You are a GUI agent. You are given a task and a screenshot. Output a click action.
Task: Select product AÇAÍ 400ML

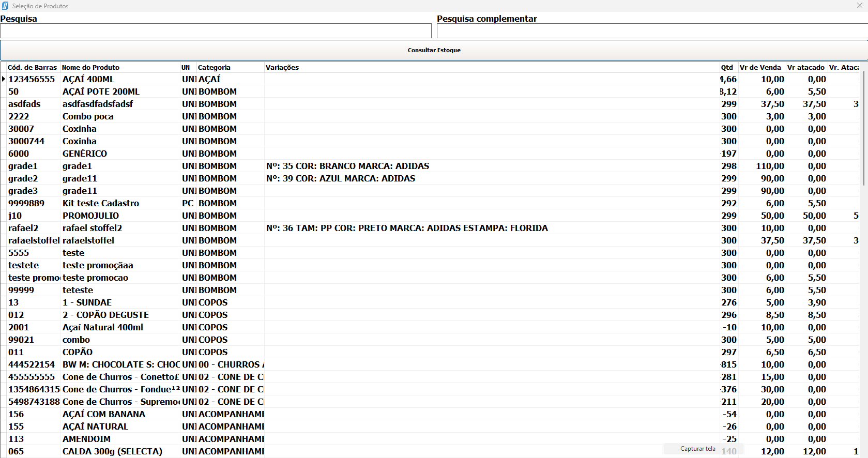coord(88,79)
